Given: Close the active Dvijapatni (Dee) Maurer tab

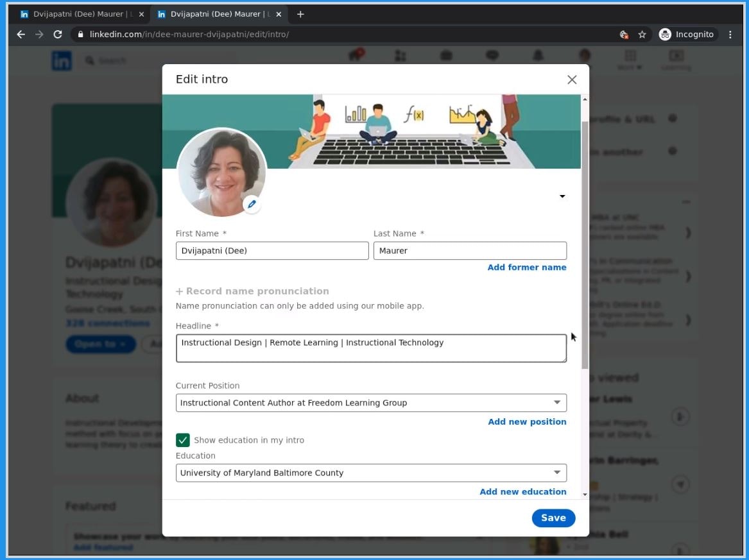Looking at the screenshot, I should [279, 14].
